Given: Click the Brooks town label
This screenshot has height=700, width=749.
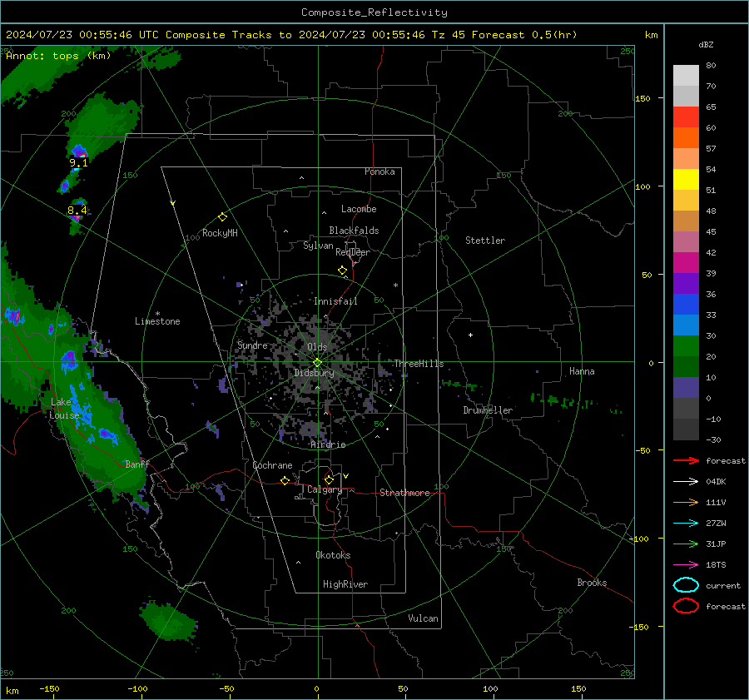Looking at the screenshot, I should coord(592,583).
